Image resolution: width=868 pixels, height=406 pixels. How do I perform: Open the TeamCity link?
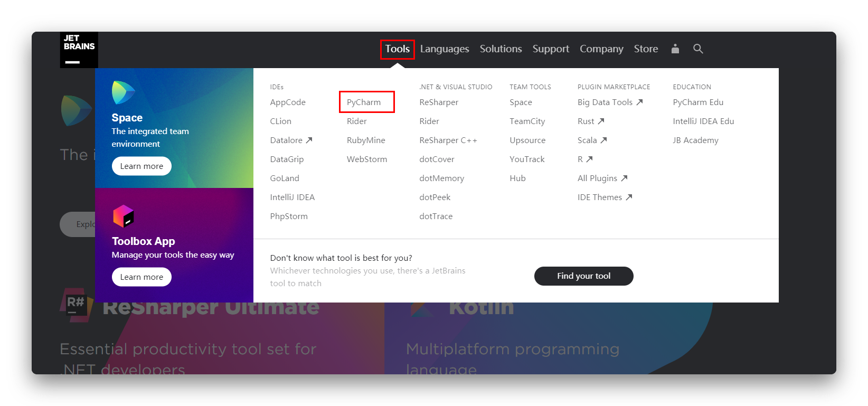pos(527,121)
